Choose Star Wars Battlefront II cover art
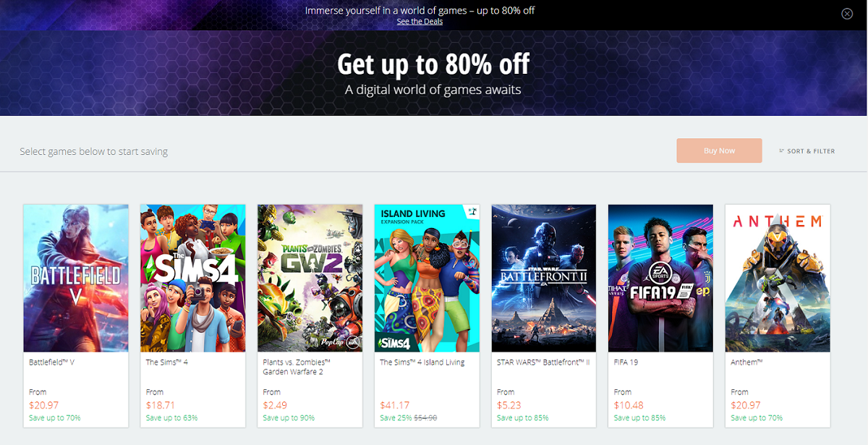This screenshot has width=868, height=445. (544, 278)
